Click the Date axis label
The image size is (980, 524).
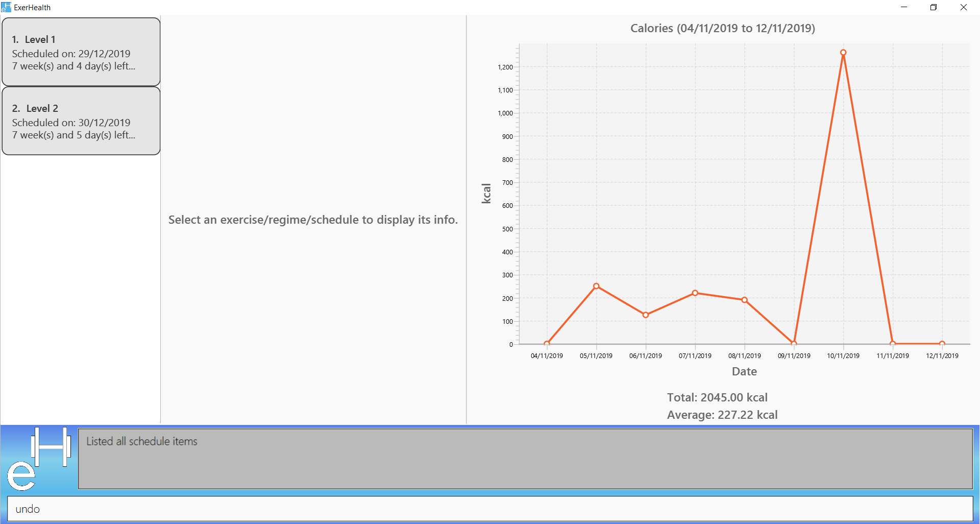(744, 371)
